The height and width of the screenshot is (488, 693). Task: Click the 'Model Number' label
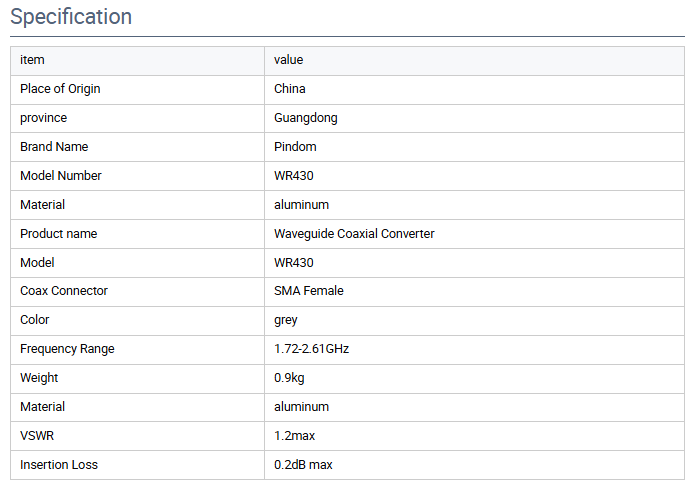coord(61,176)
